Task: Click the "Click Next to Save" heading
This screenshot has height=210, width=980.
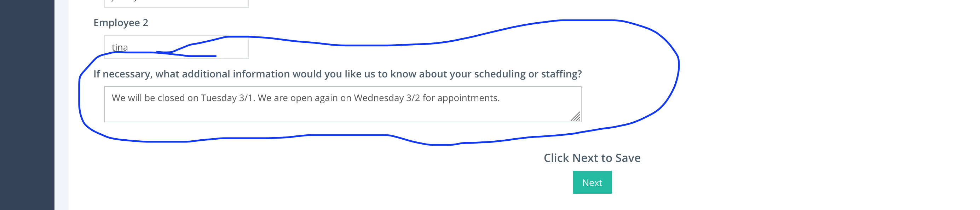Action: (x=592, y=158)
